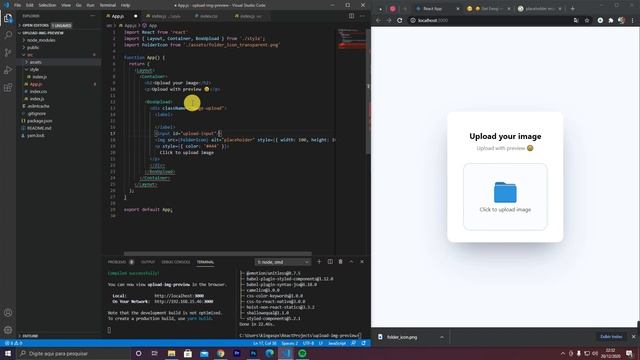Switch to the React App Chrome tab
The width and height of the screenshot is (640, 360).
point(436,9)
